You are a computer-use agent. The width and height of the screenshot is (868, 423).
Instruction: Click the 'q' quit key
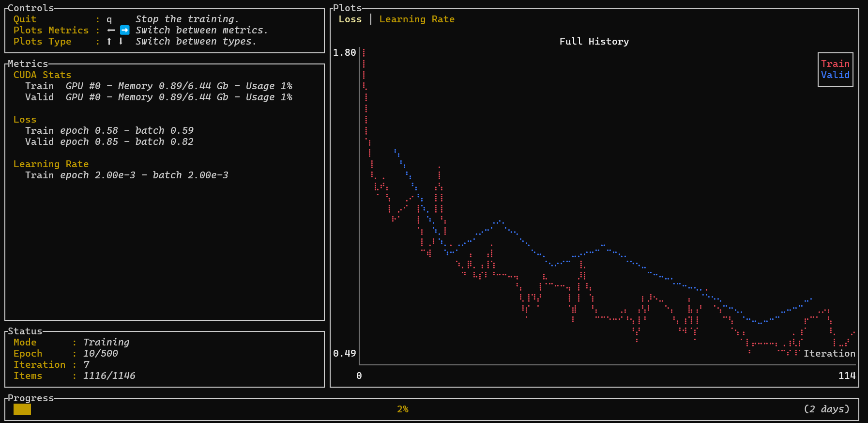tap(109, 19)
